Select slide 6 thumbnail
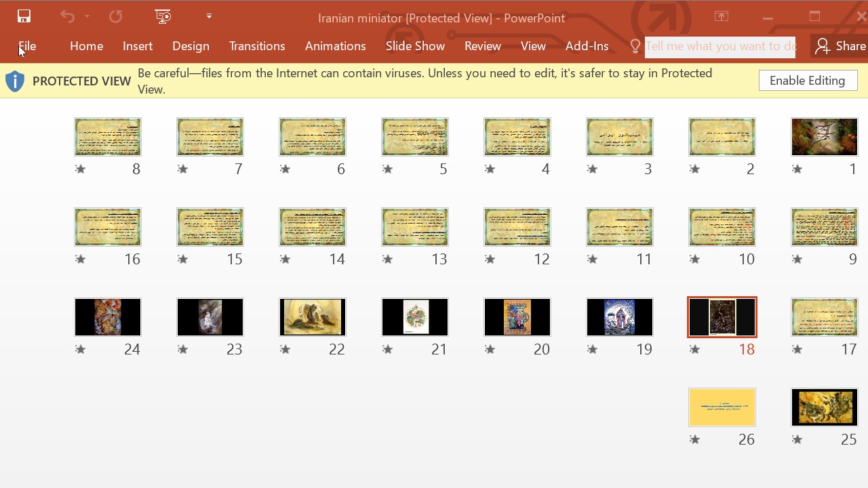 pyautogui.click(x=312, y=137)
